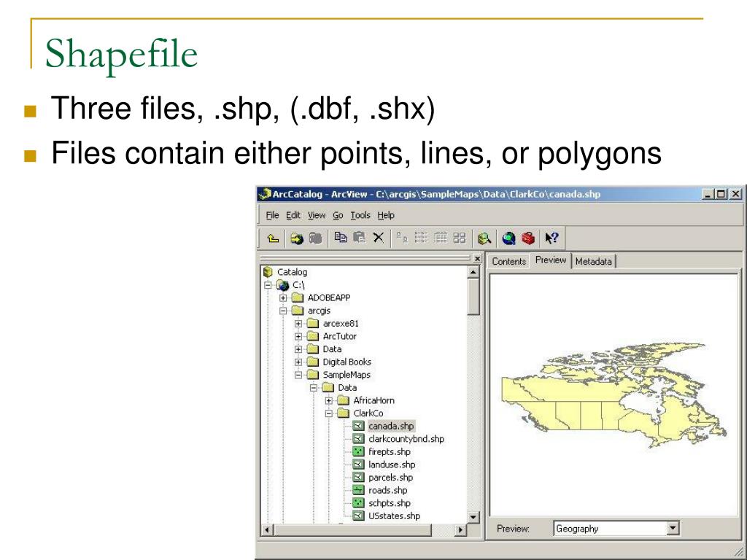Expand the AfricaHorn folder node

point(329,400)
